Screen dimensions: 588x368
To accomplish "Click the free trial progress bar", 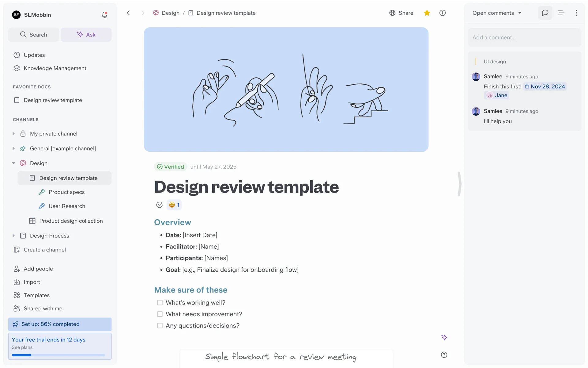I will (58, 355).
